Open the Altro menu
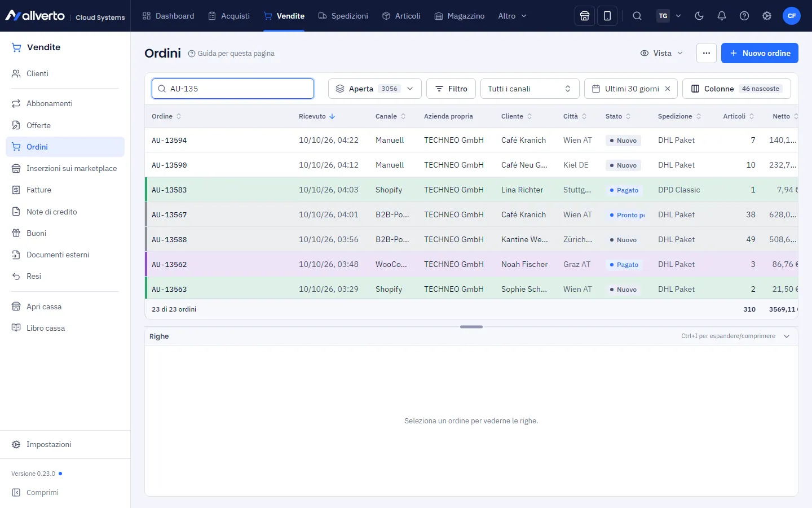812x508 pixels. (513, 16)
